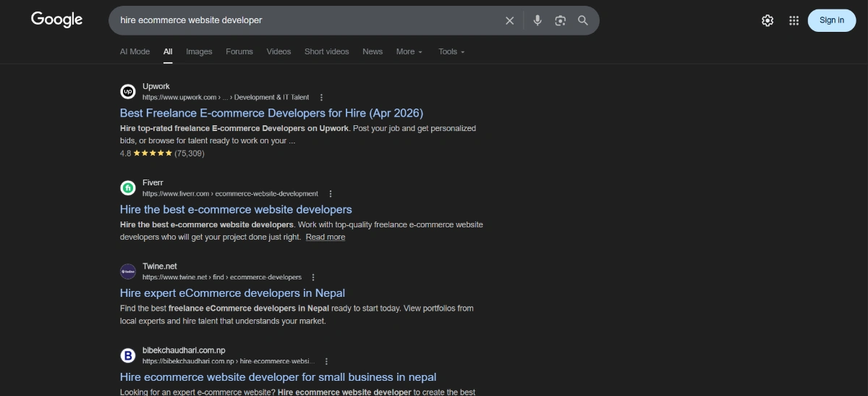Expand the Tools dropdown
The image size is (868, 396).
pyautogui.click(x=451, y=51)
